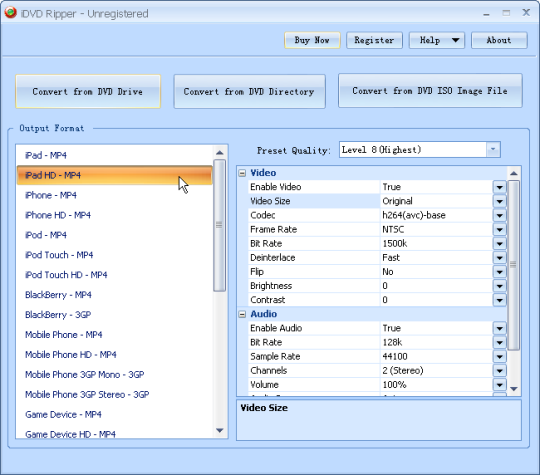Viewport: 540px width, 475px height.
Task: Open the Preset Quality dropdown
Action: 493,149
